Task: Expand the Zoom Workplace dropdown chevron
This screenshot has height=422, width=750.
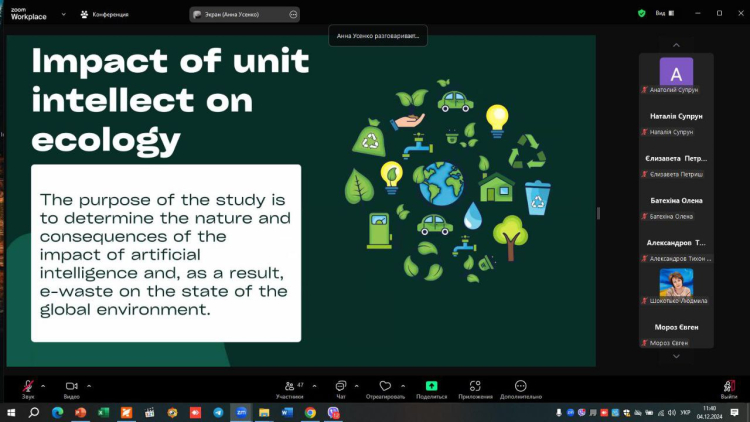Action: [64, 15]
